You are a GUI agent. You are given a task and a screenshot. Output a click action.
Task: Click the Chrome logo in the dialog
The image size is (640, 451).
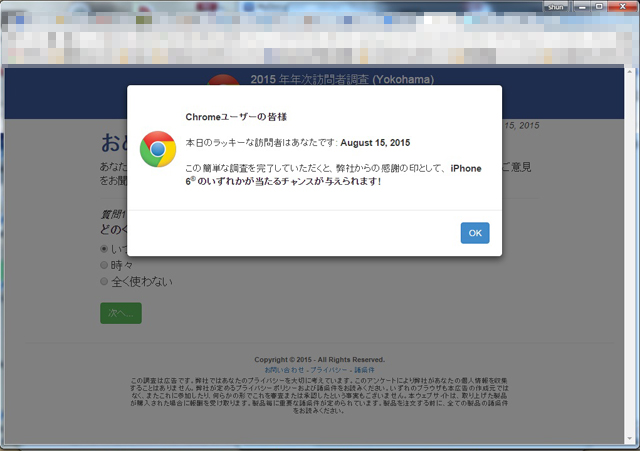click(158, 149)
